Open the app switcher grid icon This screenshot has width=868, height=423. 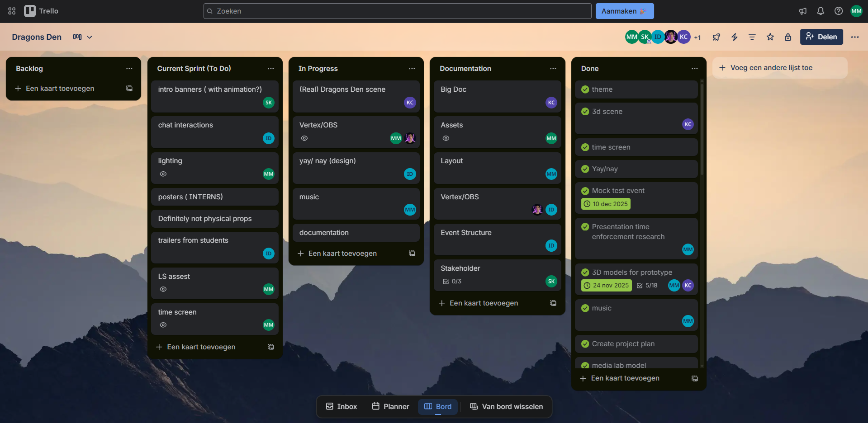12,11
